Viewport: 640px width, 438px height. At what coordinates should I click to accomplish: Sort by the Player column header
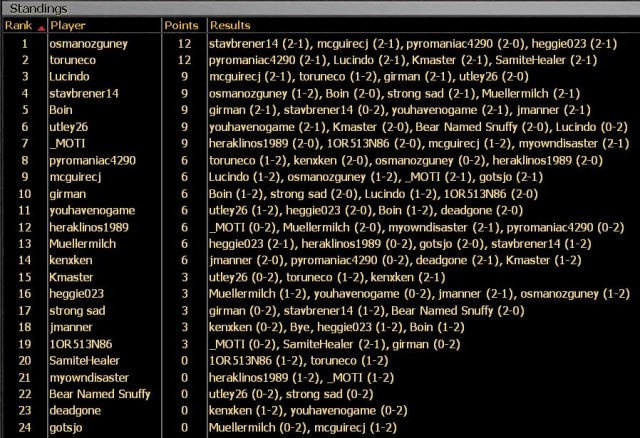(104, 25)
